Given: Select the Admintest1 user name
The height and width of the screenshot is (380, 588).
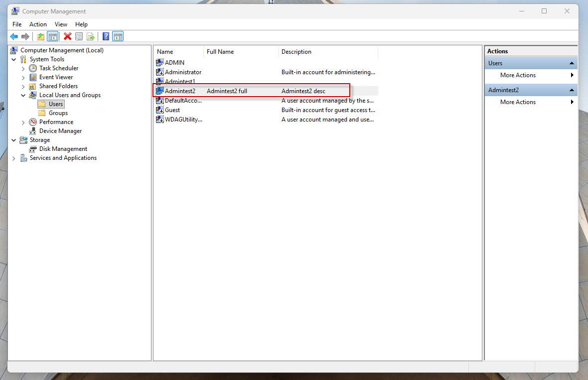Looking at the screenshot, I should (x=180, y=81).
